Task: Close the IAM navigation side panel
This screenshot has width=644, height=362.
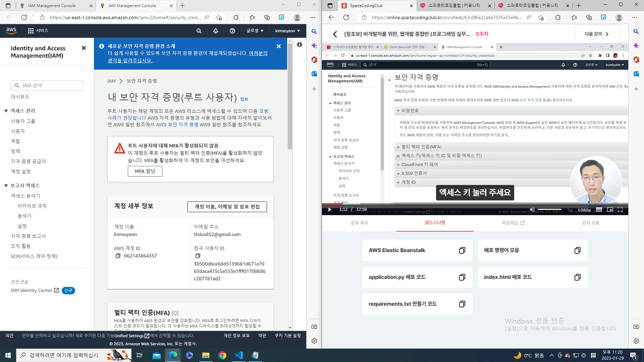Action: tap(84, 48)
